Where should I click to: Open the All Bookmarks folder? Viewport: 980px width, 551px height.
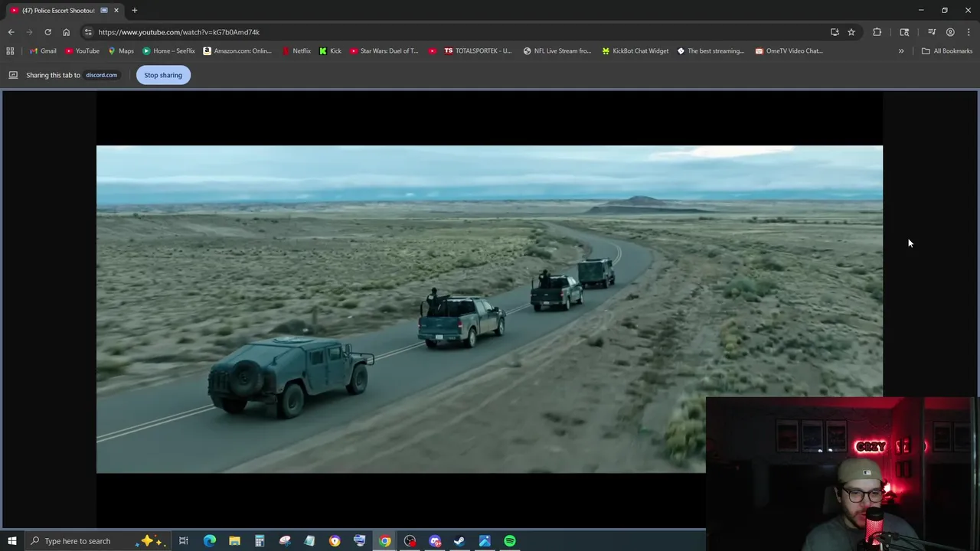coord(946,51)
